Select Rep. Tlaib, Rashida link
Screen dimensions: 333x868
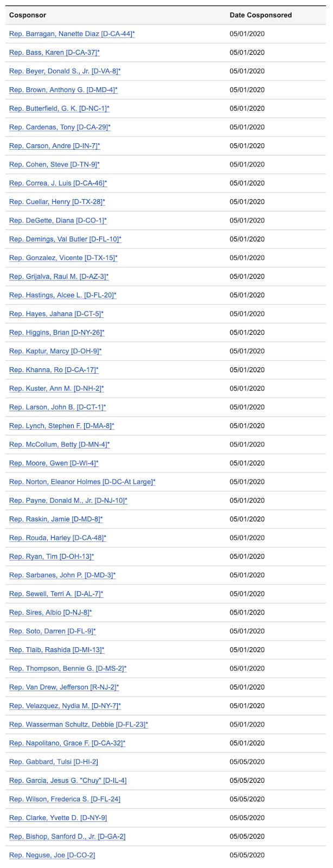pos(56,650)
